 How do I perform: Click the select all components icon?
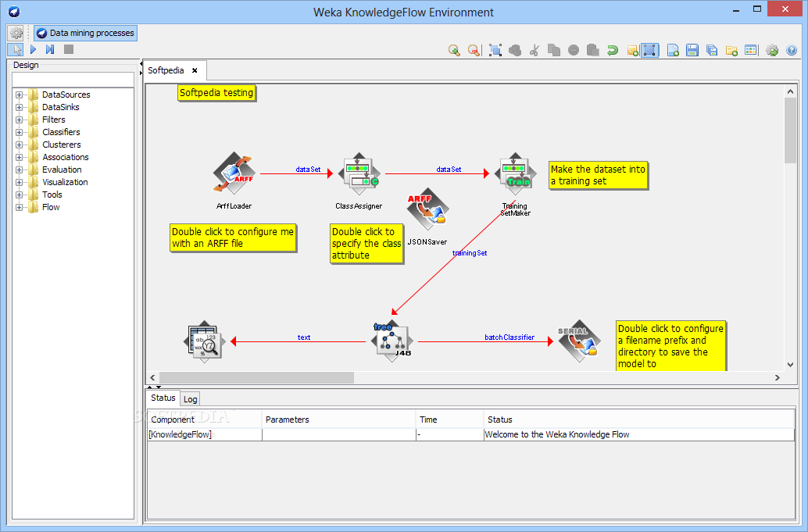[x=495, y=50]
